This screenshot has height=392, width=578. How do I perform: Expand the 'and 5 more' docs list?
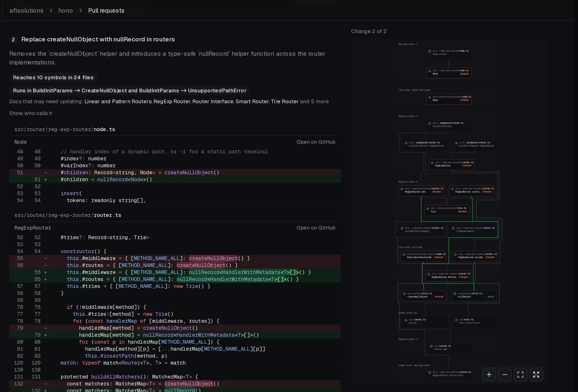click(x=314, y=102)
